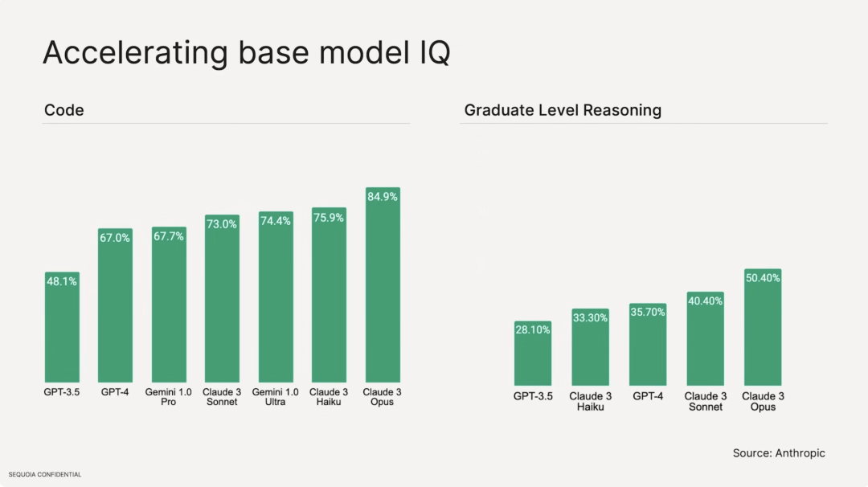Select the Claude 3 Sonnet 40.40% bar
This screenshot has height=487, width=868.
(706, 338)
